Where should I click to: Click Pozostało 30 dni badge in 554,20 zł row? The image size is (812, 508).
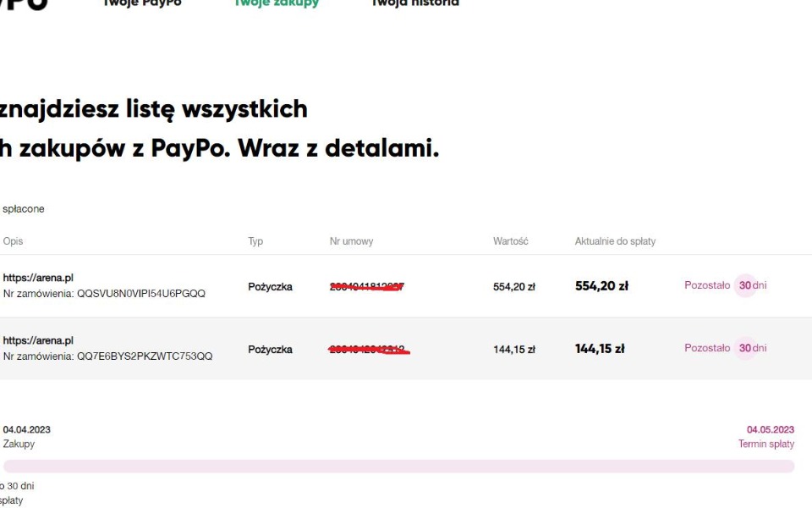(726, 285)
